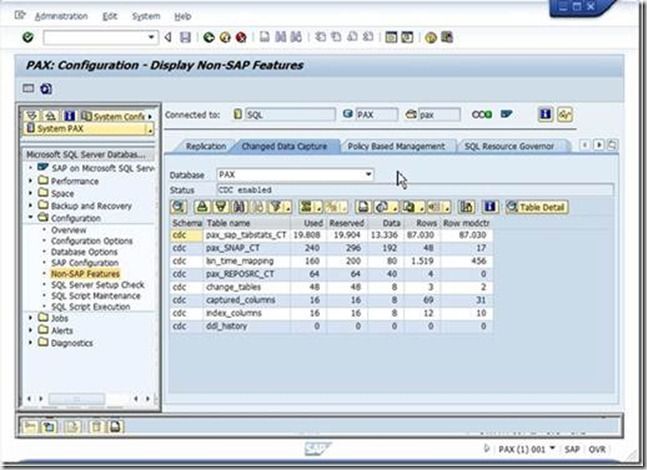Viewport: 647px width, 470px height.
Task: Open the command field dropdown
Action: pos(151,37)
